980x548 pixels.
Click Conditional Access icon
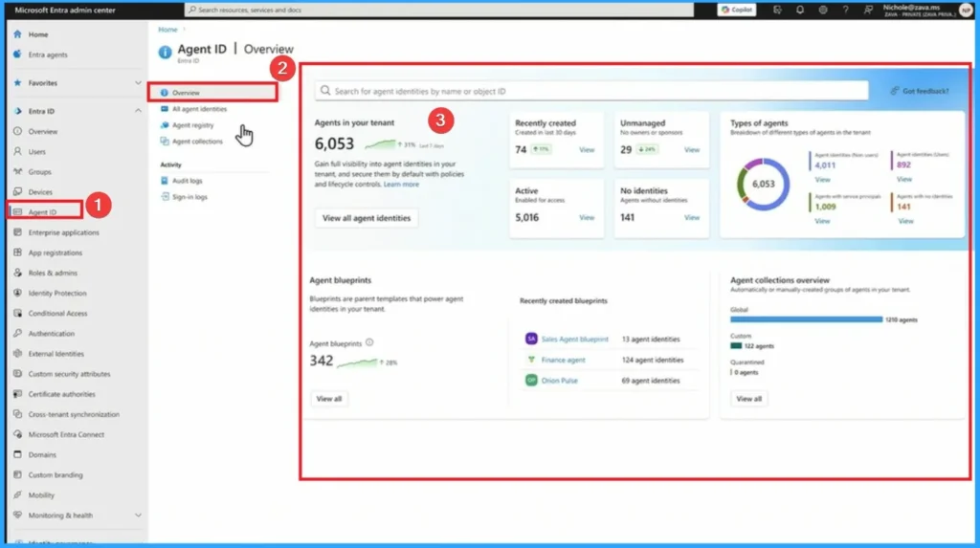tap(17, 313)
